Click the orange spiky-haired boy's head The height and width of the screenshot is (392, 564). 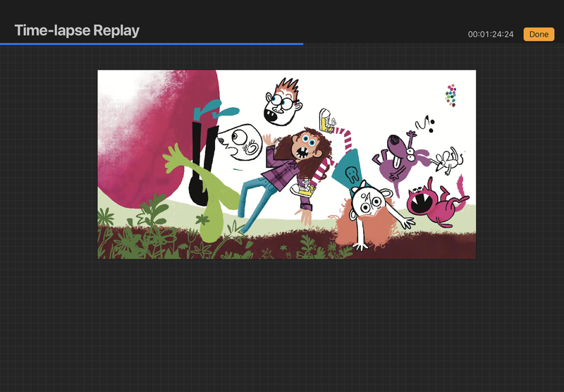click(x=279, y=103)
